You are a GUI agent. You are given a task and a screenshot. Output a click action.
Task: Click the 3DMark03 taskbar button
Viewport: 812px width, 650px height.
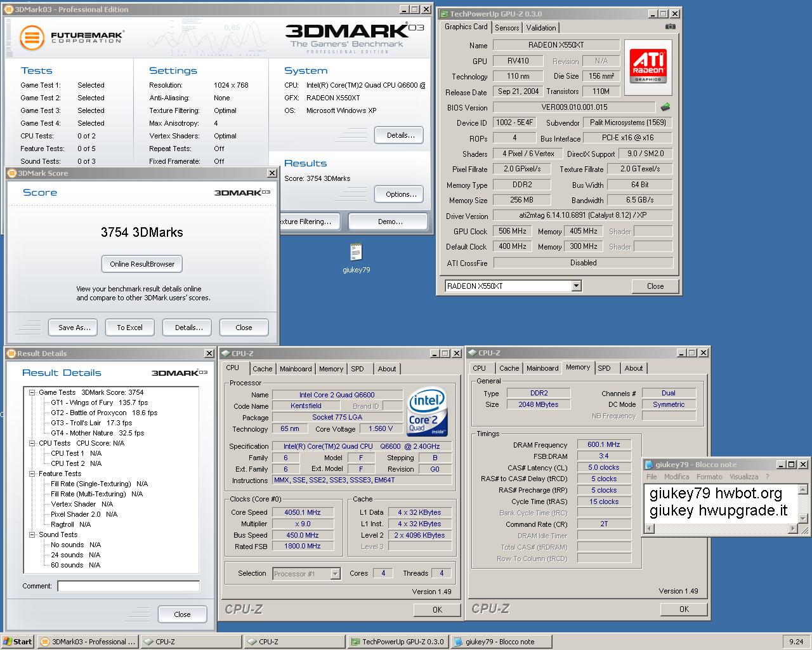pyautogui.click(x=88, y=642)
